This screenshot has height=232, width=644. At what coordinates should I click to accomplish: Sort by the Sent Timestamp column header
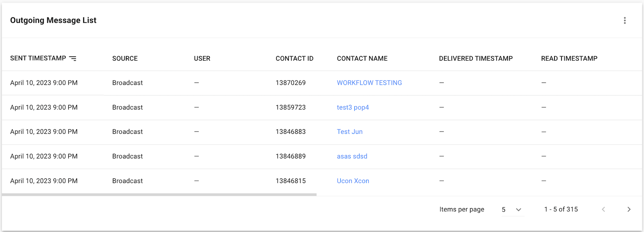[x=38, y=58]
